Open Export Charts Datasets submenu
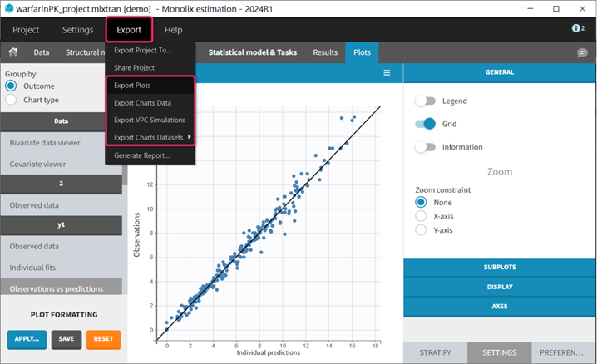The image size is (597, 364). (150, 137)
